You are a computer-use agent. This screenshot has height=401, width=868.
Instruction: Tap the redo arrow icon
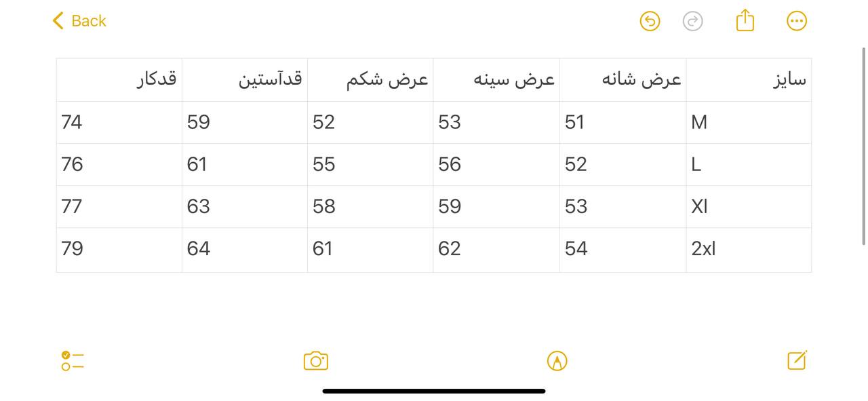pyautogui.click(x=692, y=21)
